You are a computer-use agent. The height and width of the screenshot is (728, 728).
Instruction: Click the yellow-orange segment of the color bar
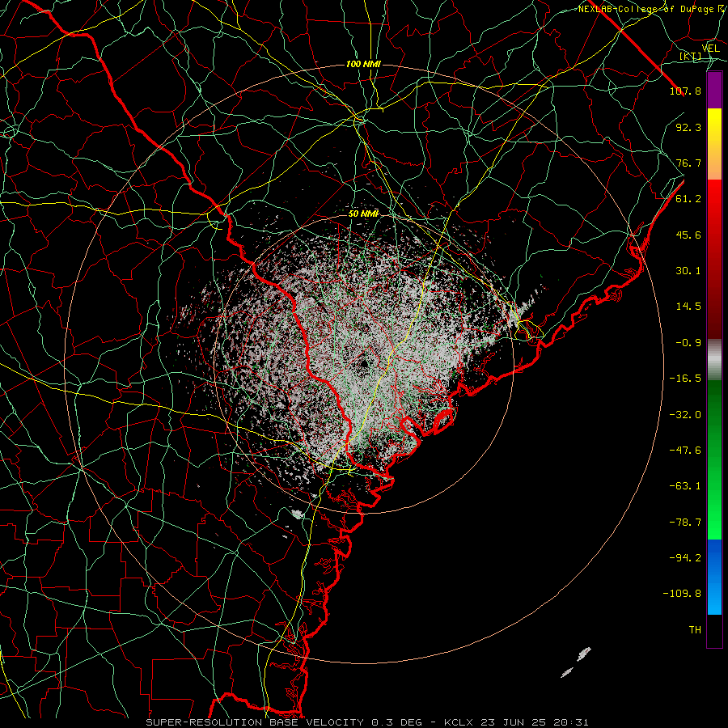pos(714,144)
